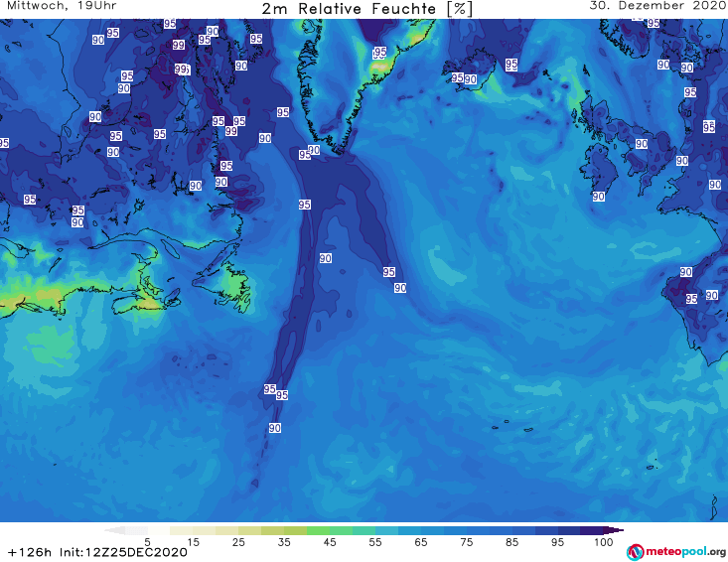Image resolution: width=728 pixels, height=562 pixels.
Task: Click the meteopool circular logo icon
Action: [636, 552]
